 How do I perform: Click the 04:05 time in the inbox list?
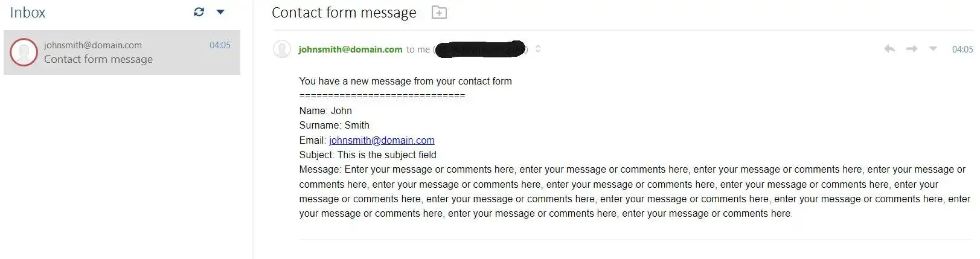(220, 45)
